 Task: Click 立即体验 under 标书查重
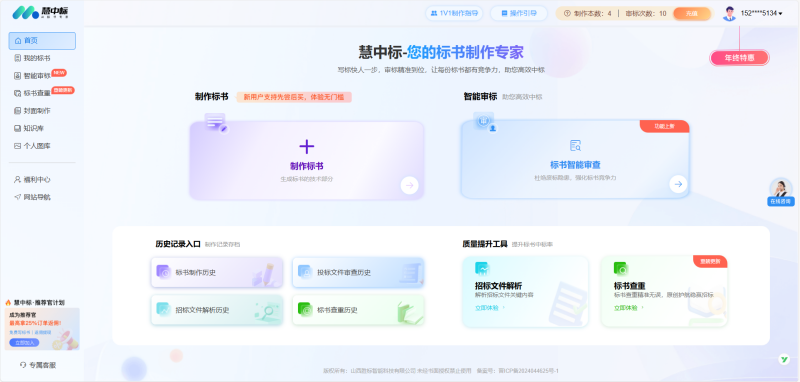pyautogui.click(x=629, y=308)
